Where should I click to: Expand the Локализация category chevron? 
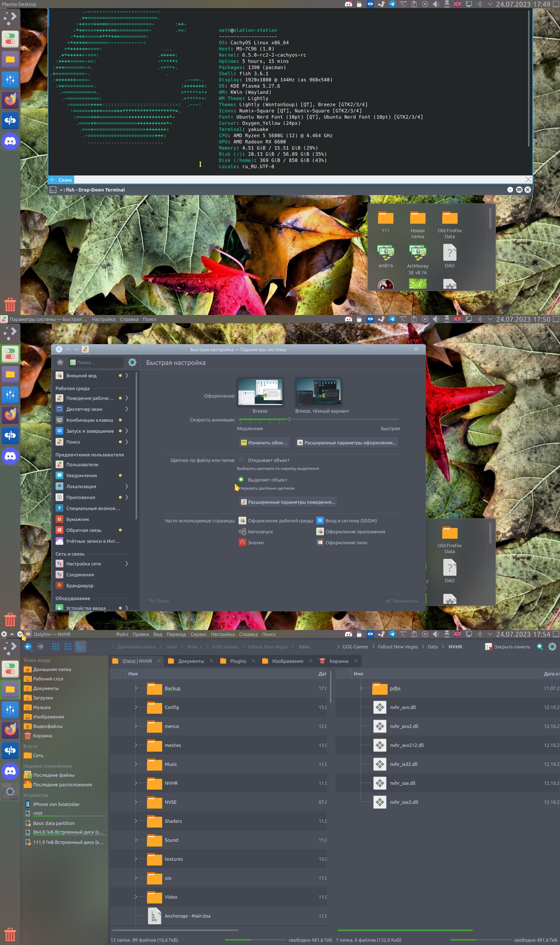click(x=127, y=486)
